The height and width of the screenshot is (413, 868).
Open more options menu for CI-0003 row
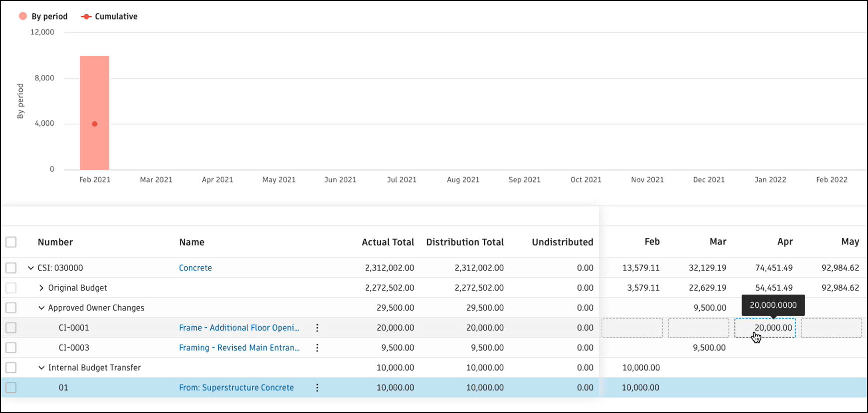click(x=317, y=348)
